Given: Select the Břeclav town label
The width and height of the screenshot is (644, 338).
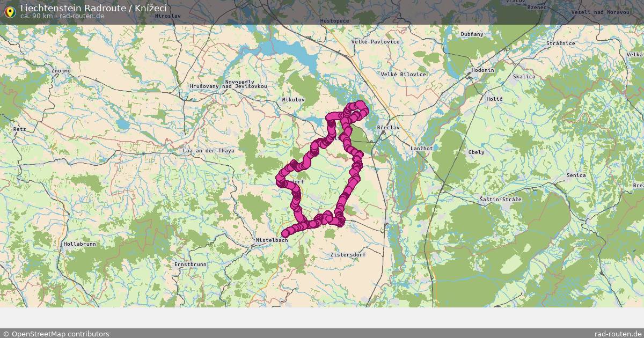Looking at the screenshot, I should (389, 128).
